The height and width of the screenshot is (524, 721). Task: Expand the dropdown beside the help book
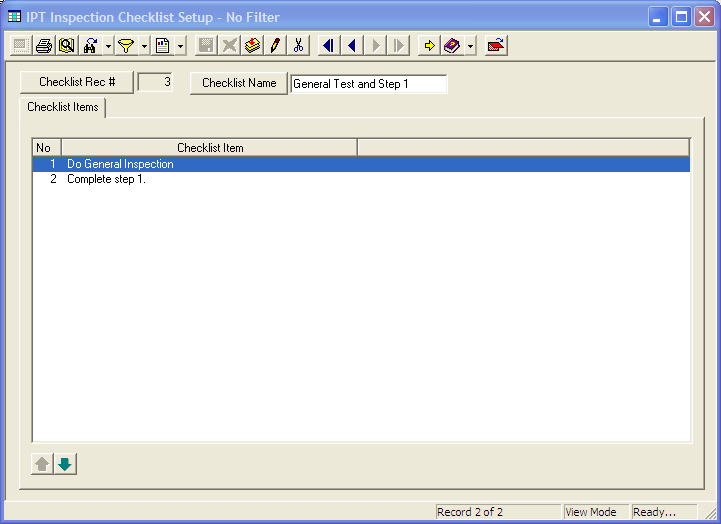tap(470, 46)
